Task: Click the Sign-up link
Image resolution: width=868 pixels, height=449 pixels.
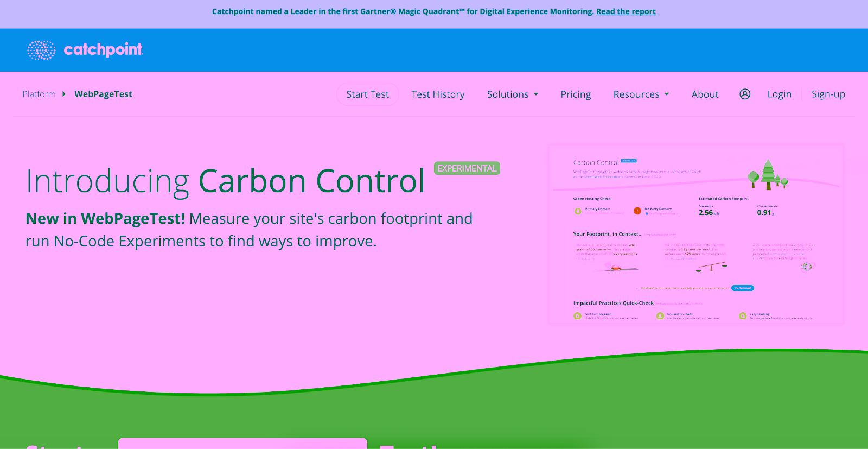Action: [x=828, y=94]
